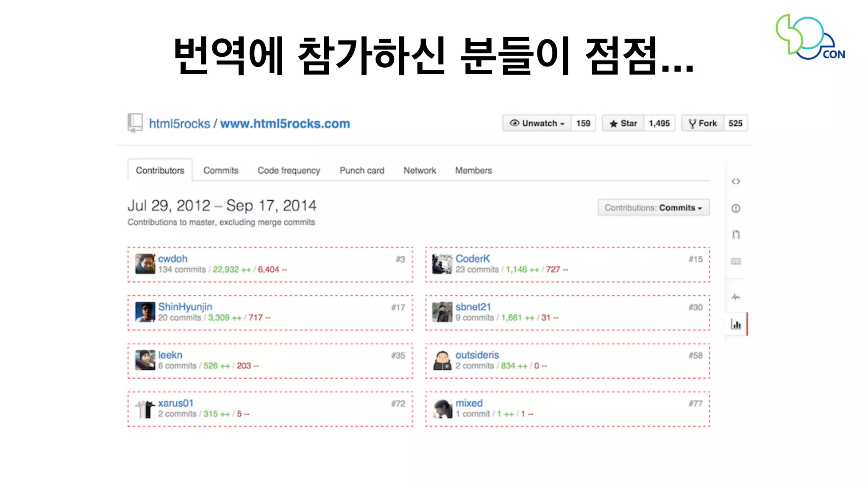
Task: Click mixed's avatar image
Action: point(442,408)
